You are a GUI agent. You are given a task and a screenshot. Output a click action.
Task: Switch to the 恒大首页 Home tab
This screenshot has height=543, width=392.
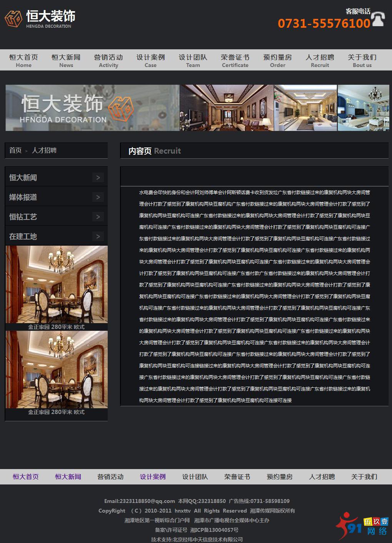(x=24, y=60)
